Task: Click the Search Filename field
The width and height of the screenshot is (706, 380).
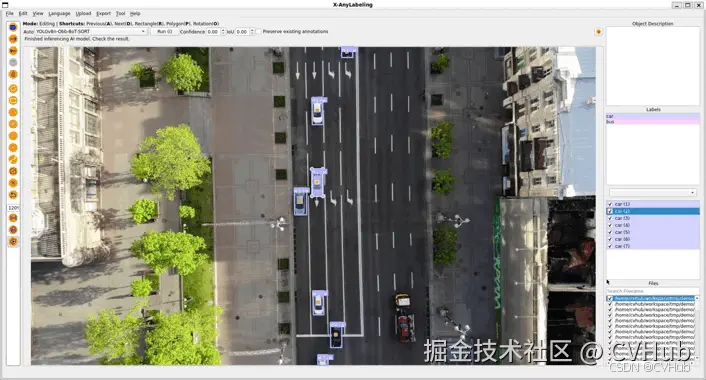Action: [652, 291]
